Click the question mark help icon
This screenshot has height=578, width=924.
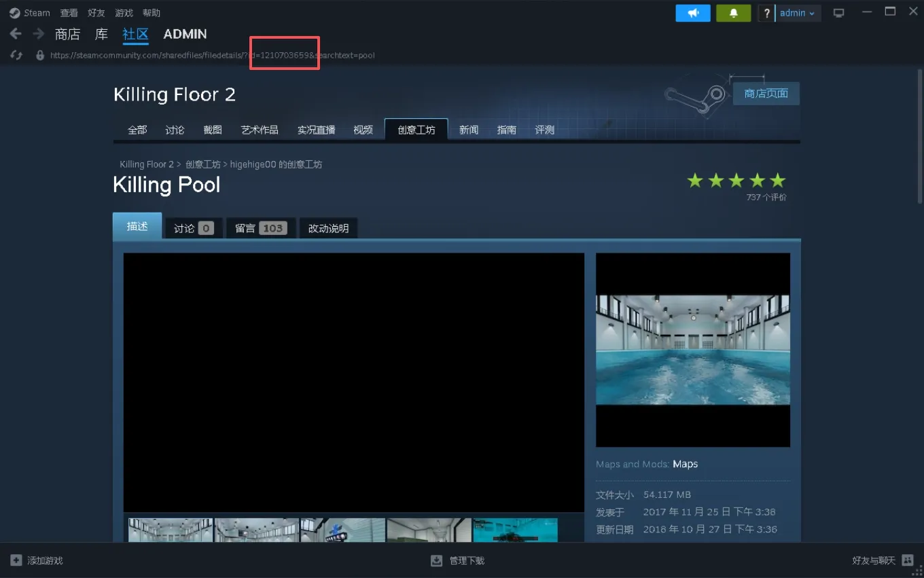pyautogui.click(x=766, y=13)
